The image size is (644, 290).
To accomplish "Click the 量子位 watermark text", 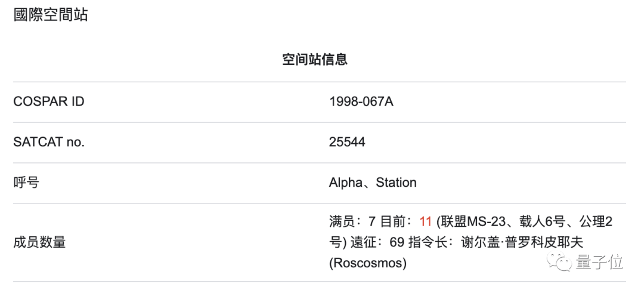I will (x=599, y=263).
